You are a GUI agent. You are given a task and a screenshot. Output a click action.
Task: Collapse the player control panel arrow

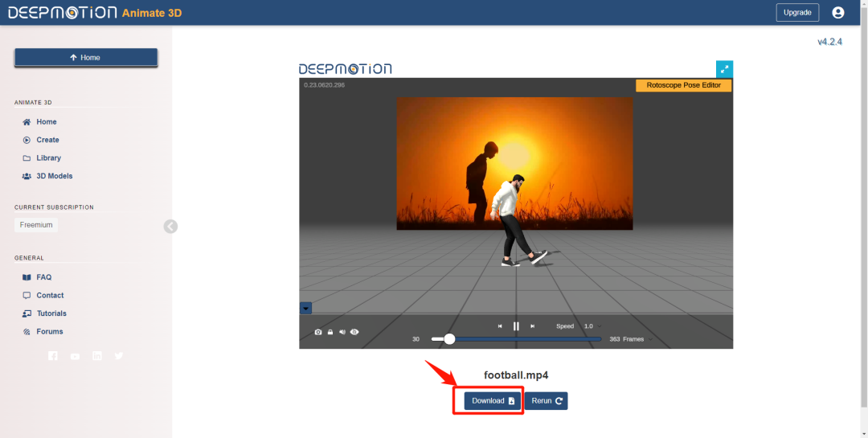[305, 309]
